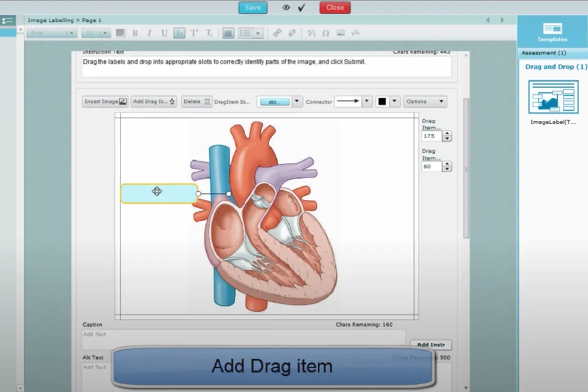Expand the Connector style dropdown arrow
Viewport: 588px width, 392px height.
367,101
